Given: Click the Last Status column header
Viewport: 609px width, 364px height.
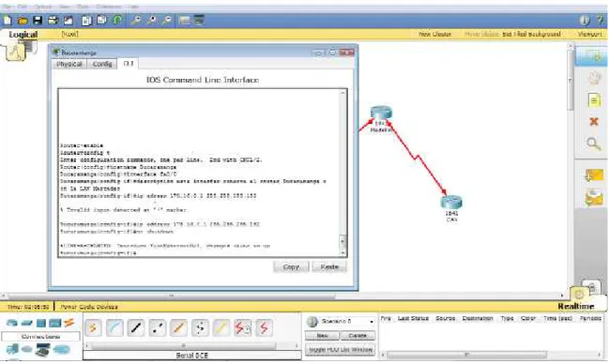Looking at the screenshot, I should click(x=413, y=318).
